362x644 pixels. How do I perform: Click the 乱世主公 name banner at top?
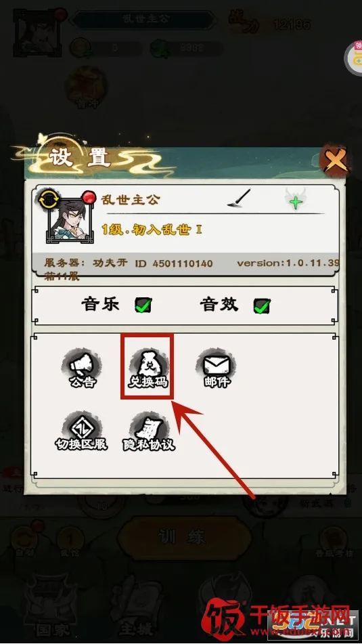(x=145, y=19)
